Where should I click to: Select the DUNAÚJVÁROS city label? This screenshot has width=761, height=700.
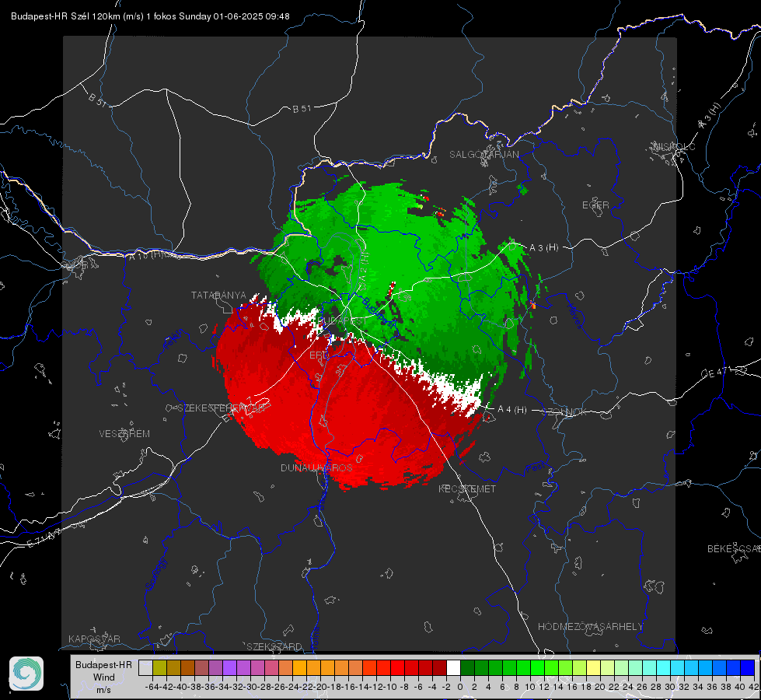coord(316,467)
